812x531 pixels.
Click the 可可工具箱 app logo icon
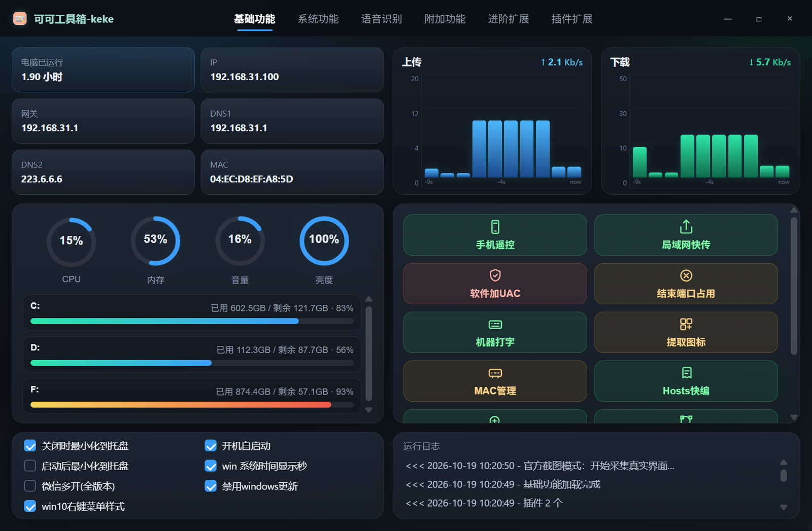(x=20, y=19)
